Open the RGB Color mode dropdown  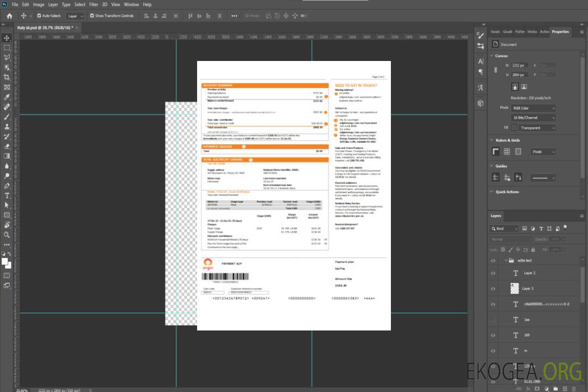click(533, 108)
